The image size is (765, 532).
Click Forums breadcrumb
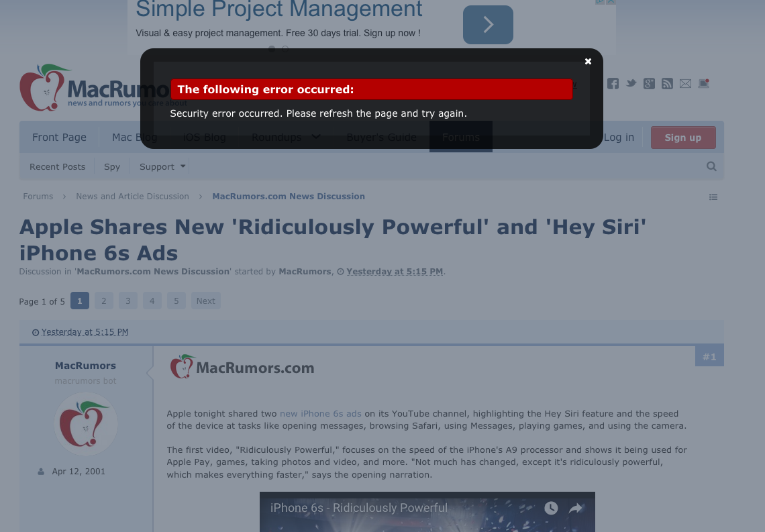[38, 197]
